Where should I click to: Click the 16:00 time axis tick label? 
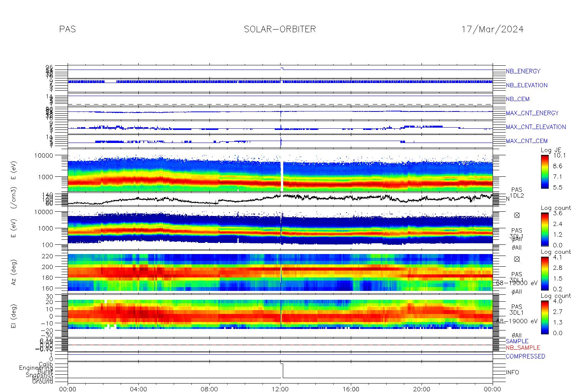click(351, 389)
